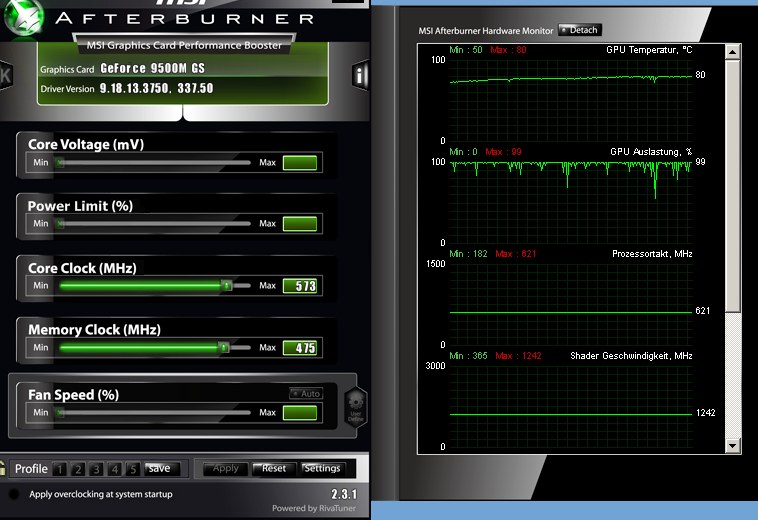Viewport: 758px width, 520px height.
Task: Click the driver version text 9.18.13.3750
Action: coord(134,88)
